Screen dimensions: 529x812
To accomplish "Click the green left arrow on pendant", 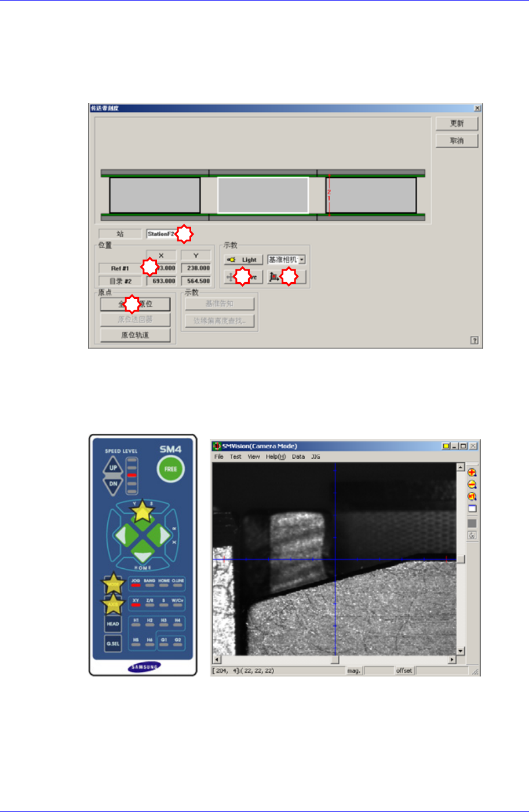I will (x=126, y=536).
